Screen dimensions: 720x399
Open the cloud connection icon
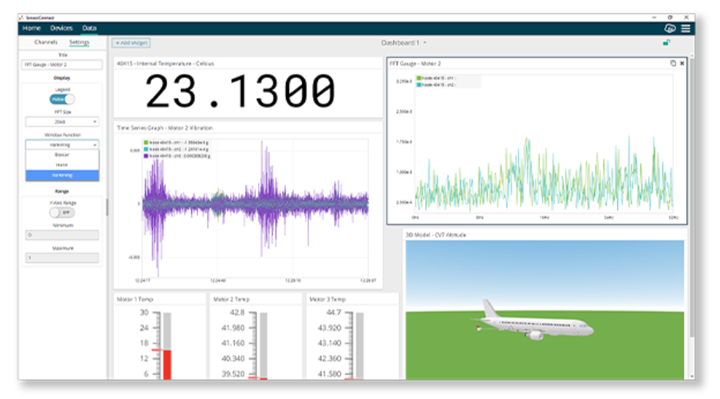click(x=670, y=28)
